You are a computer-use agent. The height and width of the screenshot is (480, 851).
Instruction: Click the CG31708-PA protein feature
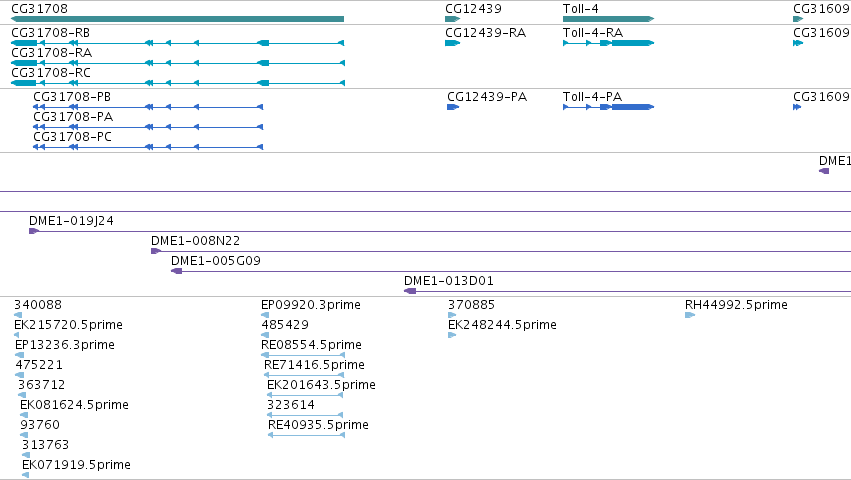click(148, 127)
